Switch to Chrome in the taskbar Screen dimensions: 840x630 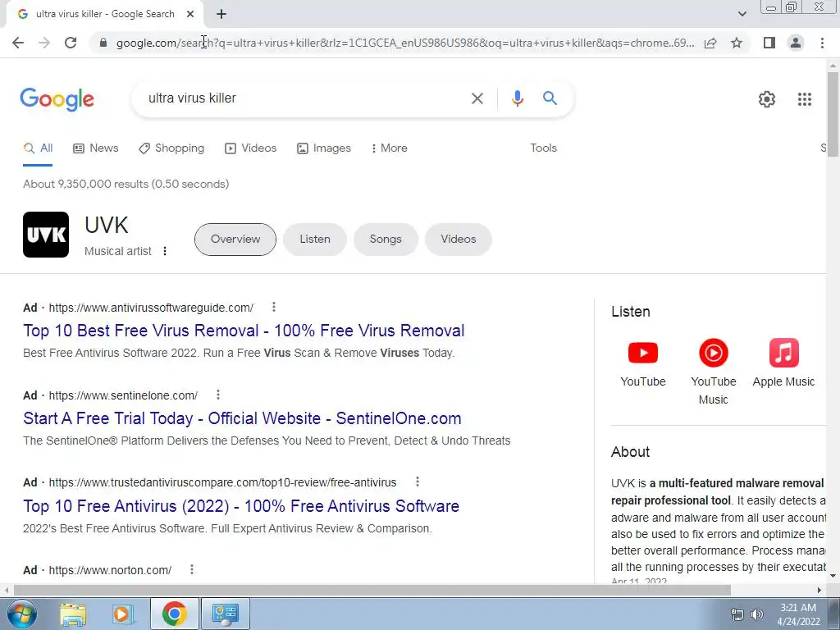pos(174,614)
